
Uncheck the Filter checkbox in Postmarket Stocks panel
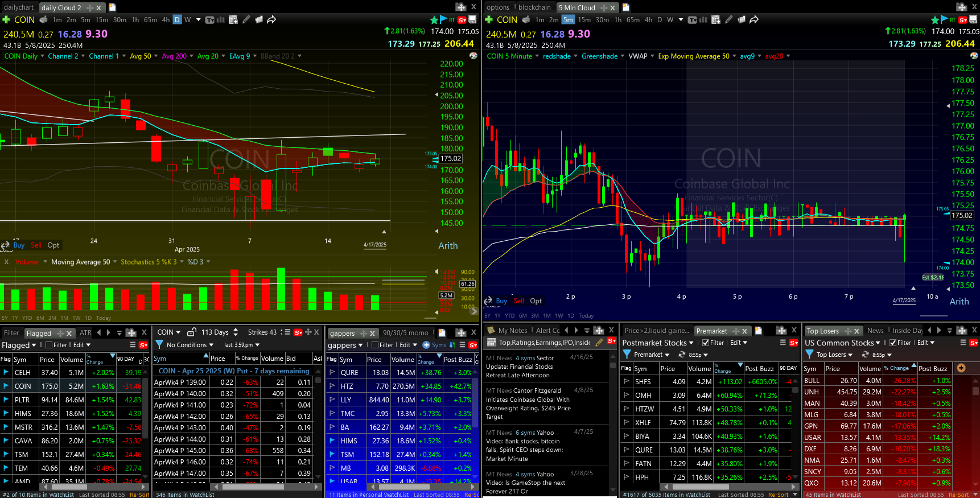[x=706, y=343]
